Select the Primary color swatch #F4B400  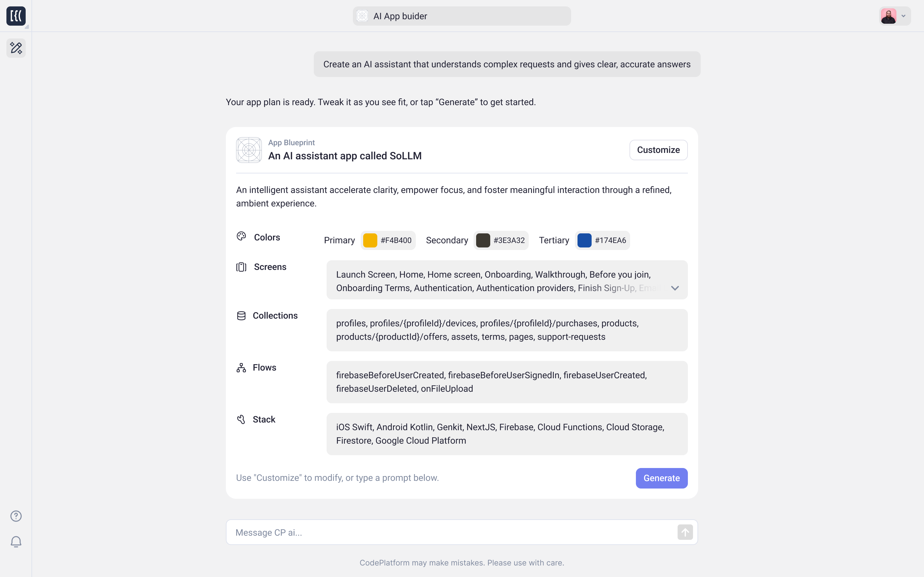pos(370,240)
